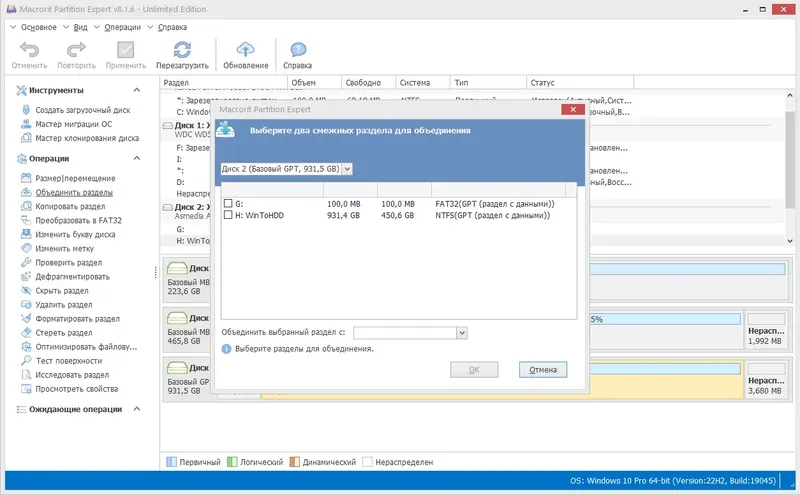
Task: Check the H: WinToHDD partition checkbox
Action: [x=228, y=215]
